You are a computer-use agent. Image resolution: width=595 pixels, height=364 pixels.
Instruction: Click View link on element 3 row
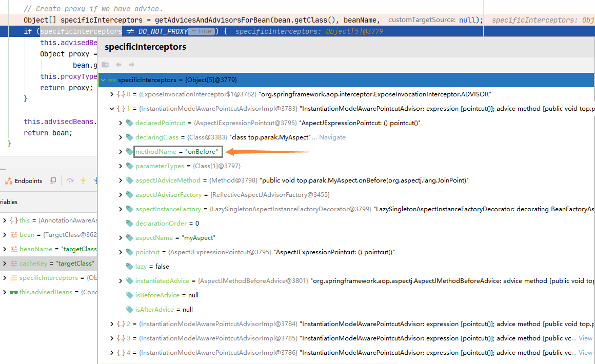point(585,338)
